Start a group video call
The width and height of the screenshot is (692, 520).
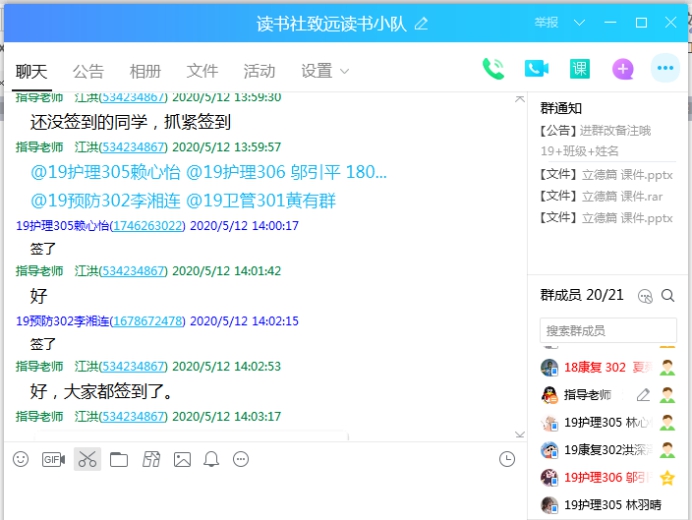[537, 69]
